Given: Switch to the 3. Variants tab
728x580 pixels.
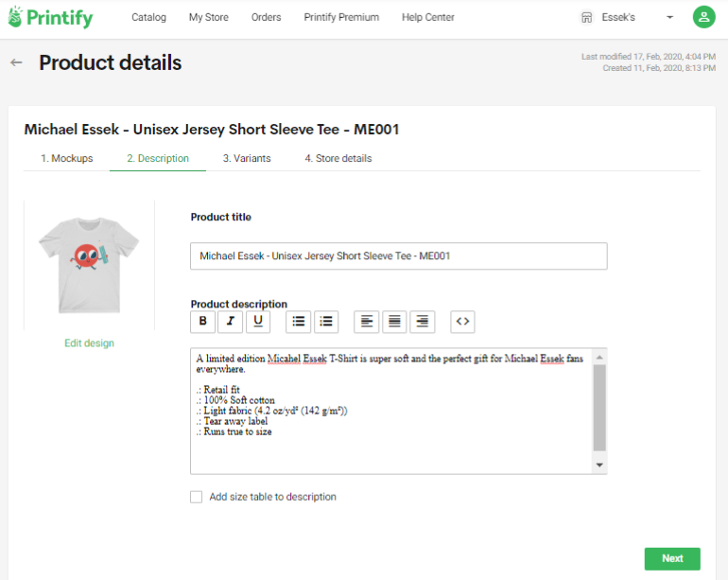Looking at the screenshot, I should 247,158.
